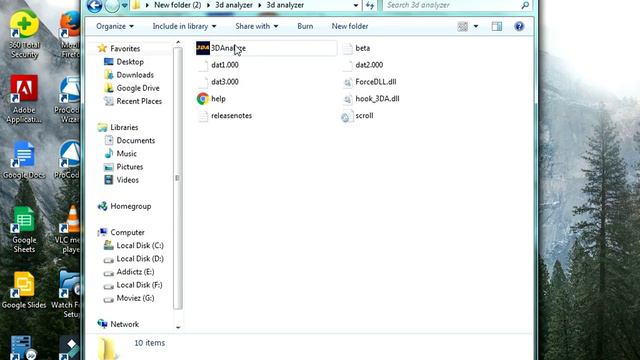Screen dimensions: 640x360
Task: Open Recent Places in Favorites
Action: click(x=139, y=101)
